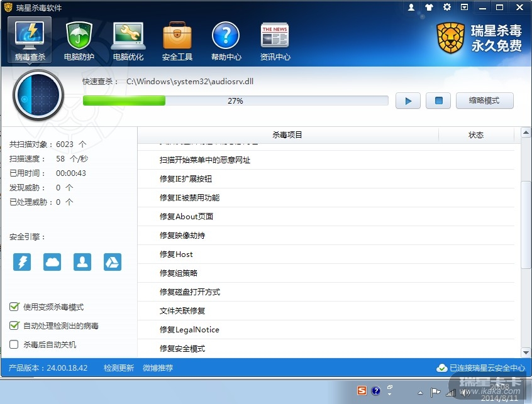Minimize the Rising antivirus window
532x404 pixels.
[x=482, y=7]
